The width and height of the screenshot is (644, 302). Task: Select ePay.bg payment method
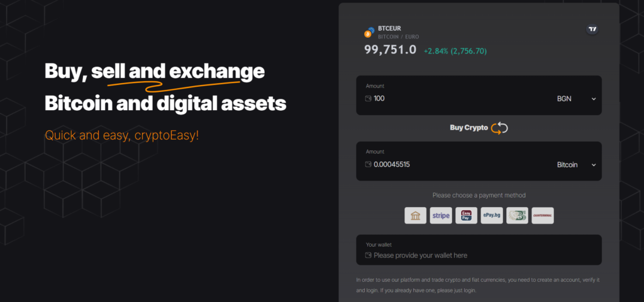[x=492, y=216]
